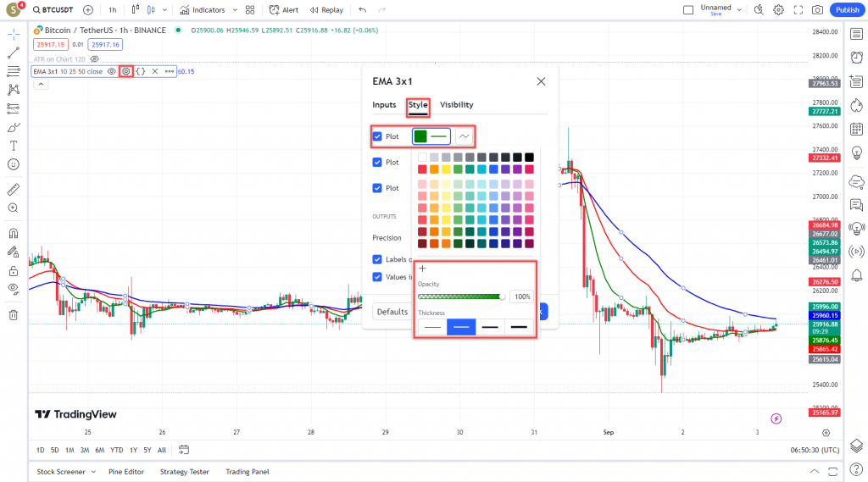The image size is (868, 482).
Task: Click the 100% opacity input field
Action: [x=522, y=296]
